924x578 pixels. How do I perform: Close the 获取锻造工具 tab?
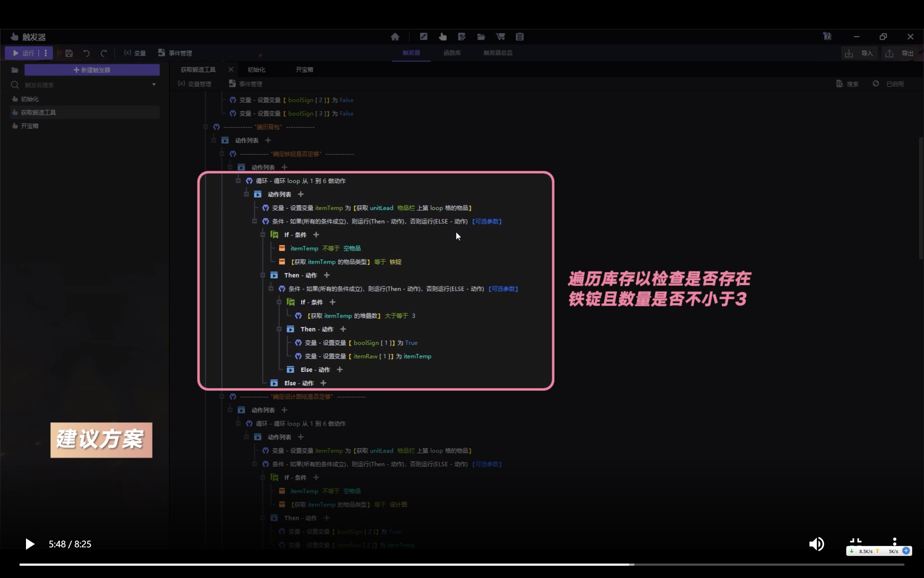pos(231,70)
